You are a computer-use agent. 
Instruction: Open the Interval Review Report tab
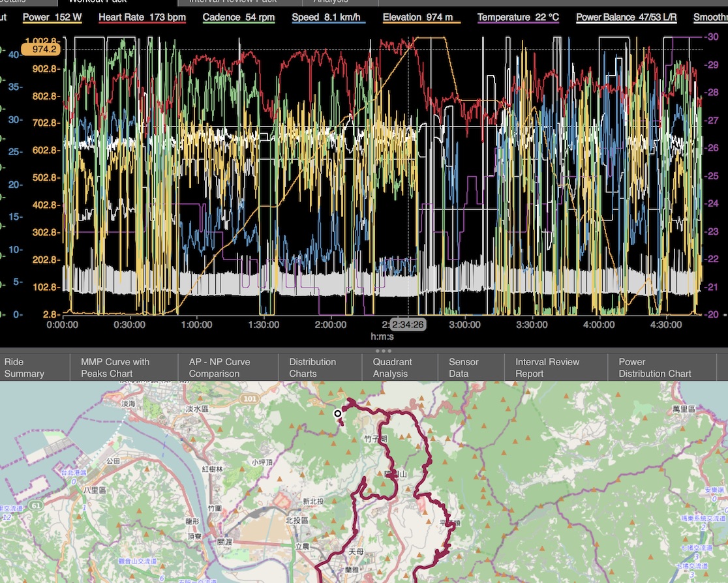(547, 368)
